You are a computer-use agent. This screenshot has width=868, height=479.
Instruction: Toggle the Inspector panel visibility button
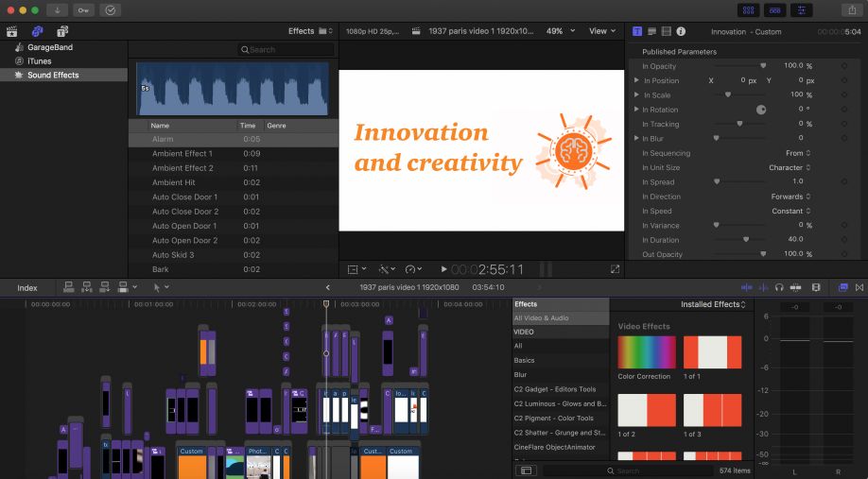point(799,9)
